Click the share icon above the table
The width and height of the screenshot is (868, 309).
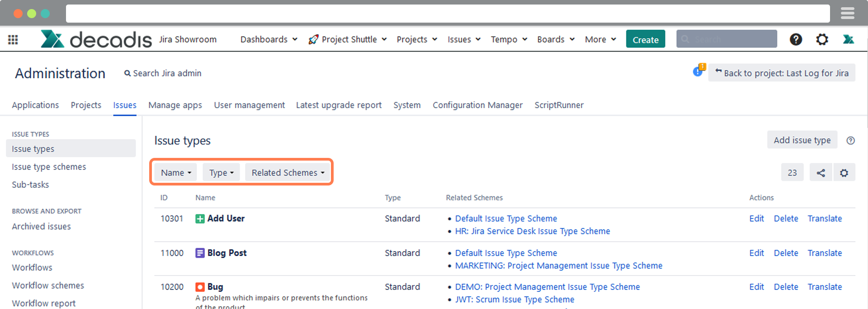tap(821, 173)
